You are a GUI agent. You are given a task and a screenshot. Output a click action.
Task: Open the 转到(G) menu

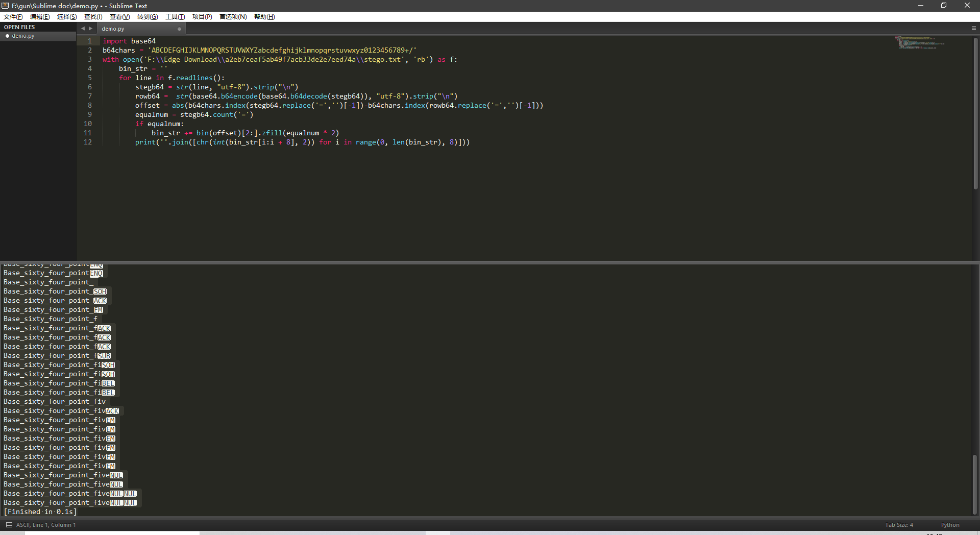(148, 17)
